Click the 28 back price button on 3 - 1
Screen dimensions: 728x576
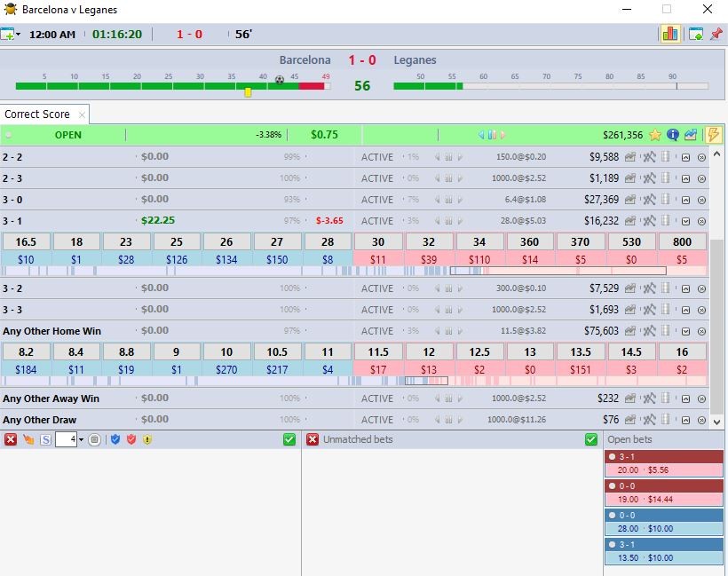328,241
